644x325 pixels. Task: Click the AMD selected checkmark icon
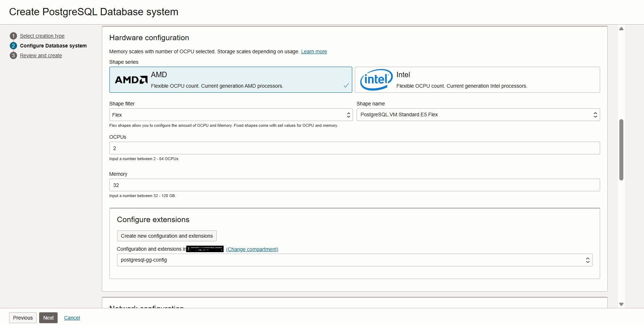click(x=346, y=86)
